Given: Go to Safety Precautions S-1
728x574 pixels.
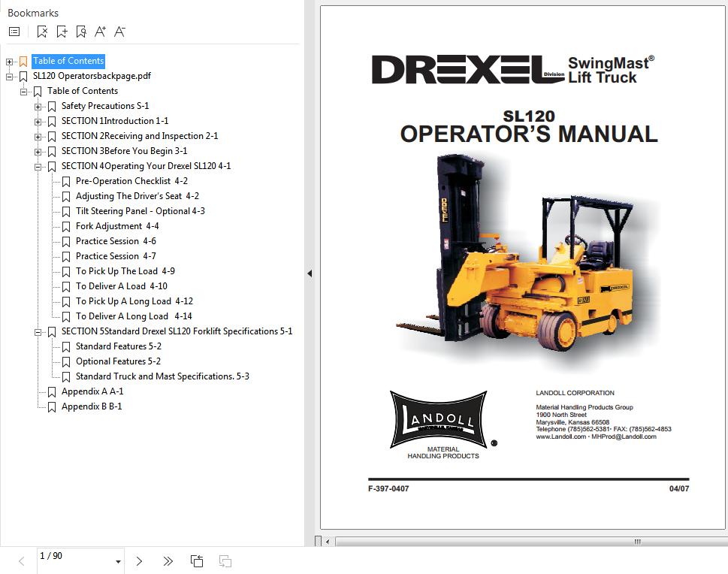Looking at the screenshot, I should coord(105,106).
